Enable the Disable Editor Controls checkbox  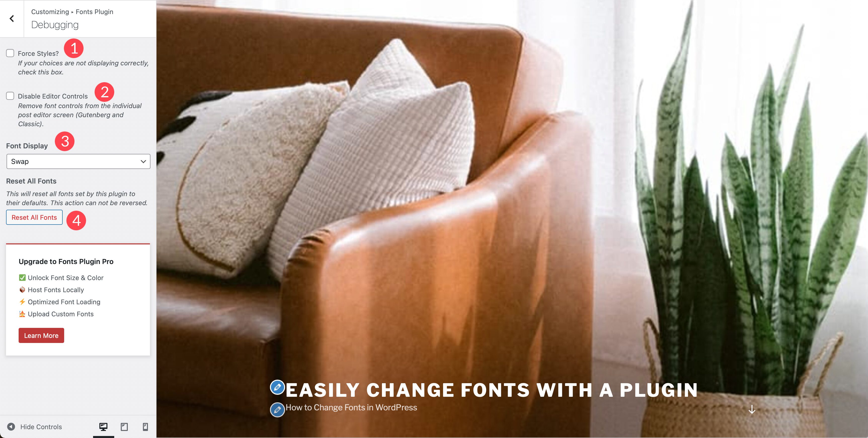10,96
